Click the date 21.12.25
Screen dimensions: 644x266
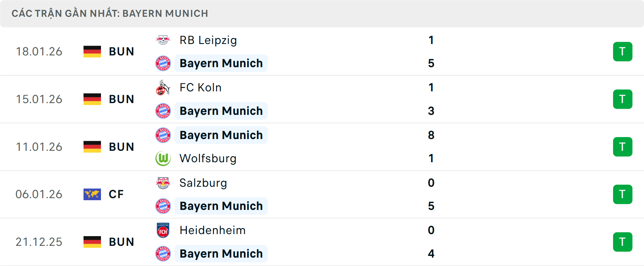tap(39, 242)
